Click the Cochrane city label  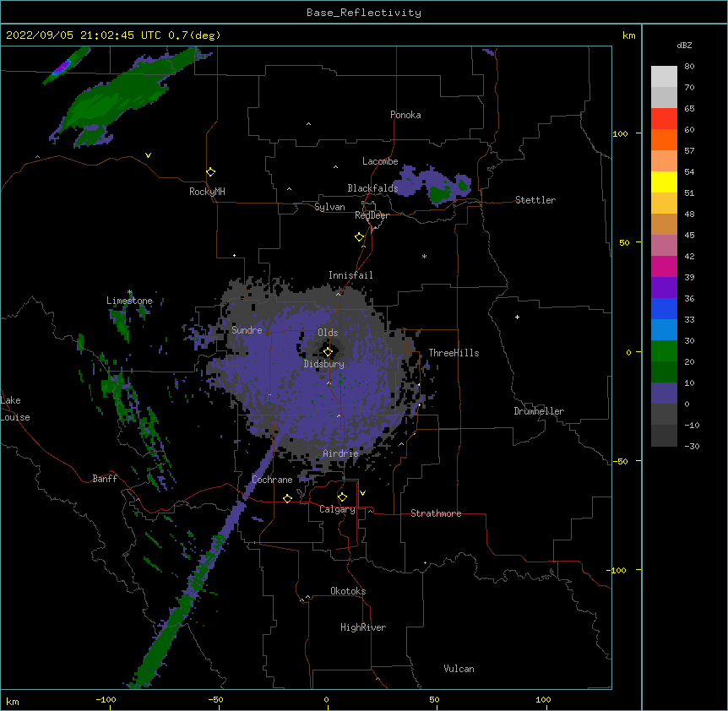tap(272, 480)
